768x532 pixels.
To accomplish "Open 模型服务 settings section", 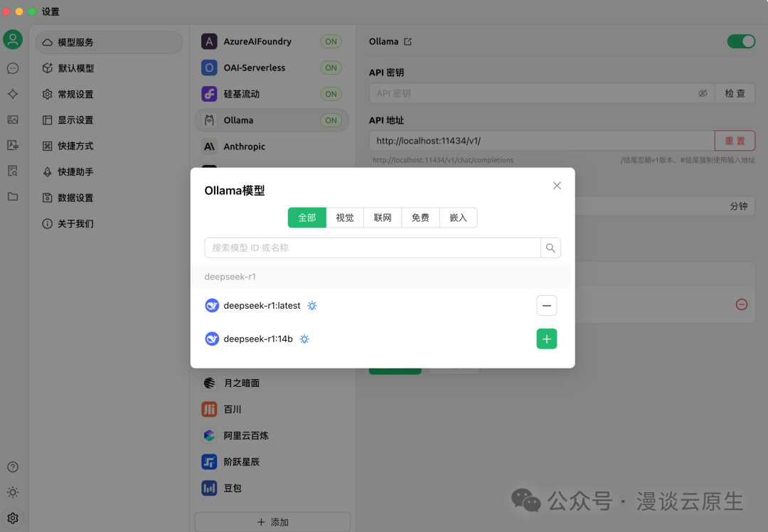I will click(110, 43).
